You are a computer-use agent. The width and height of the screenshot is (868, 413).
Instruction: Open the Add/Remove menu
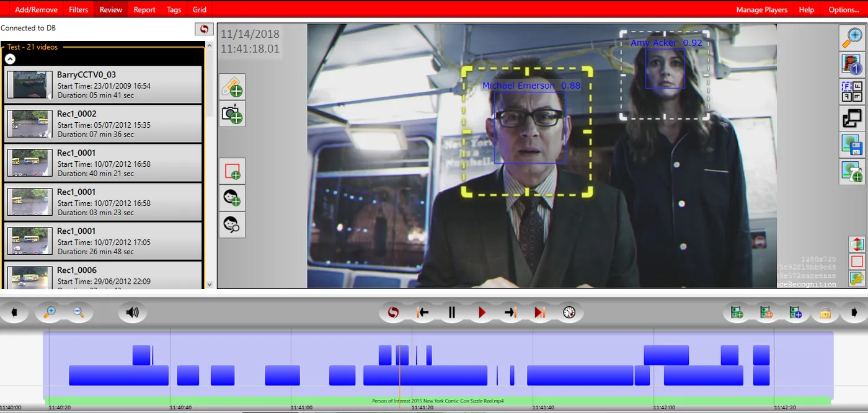[37, 9]
